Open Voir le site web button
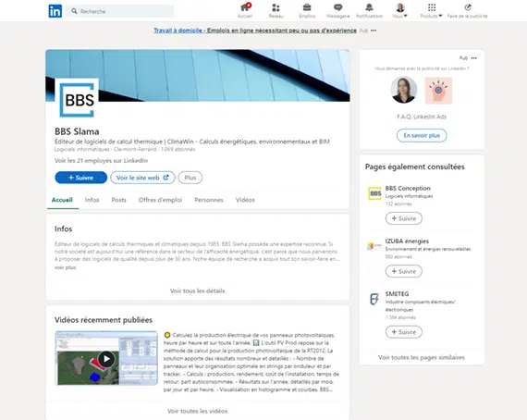This screenshot has height=420, width=527. 142,178
